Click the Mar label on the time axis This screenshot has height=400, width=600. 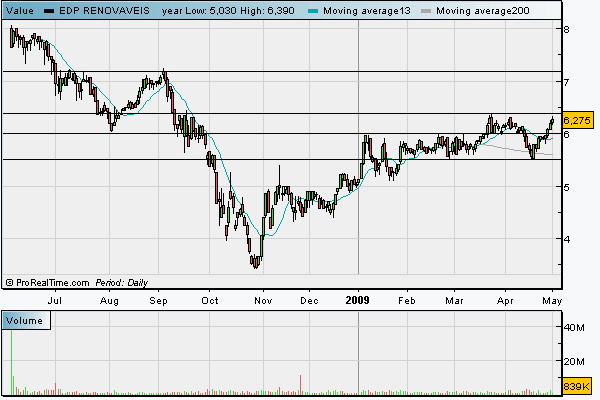point(454,301)
